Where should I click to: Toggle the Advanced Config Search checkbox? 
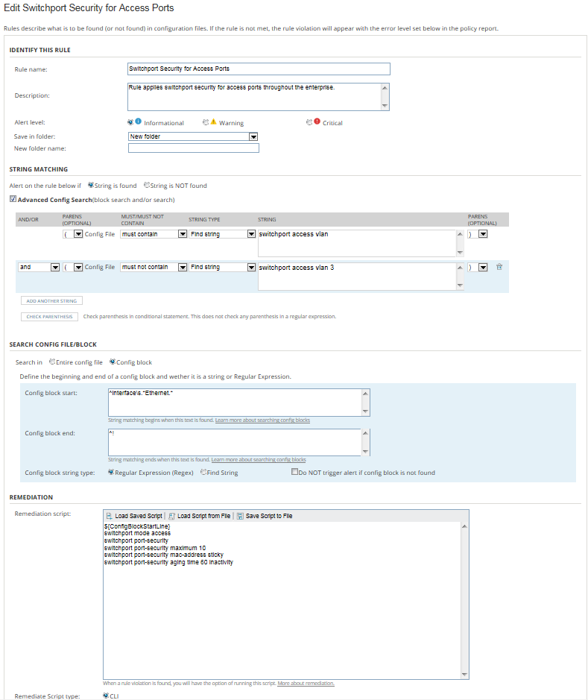pyautogui.click(x=13, y=199)
